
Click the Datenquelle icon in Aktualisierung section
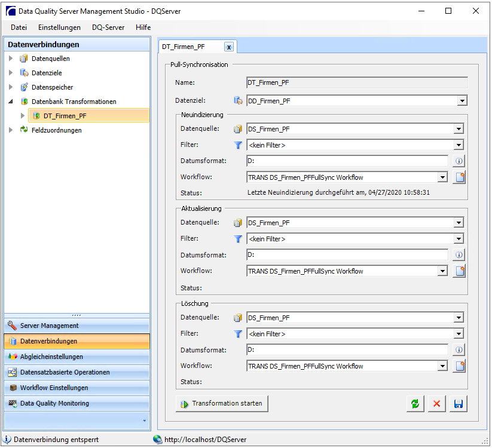click(x=238, y=223)
